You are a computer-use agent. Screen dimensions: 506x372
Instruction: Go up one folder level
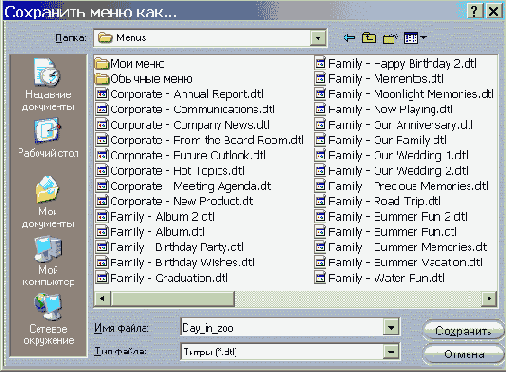pos(369,38)
